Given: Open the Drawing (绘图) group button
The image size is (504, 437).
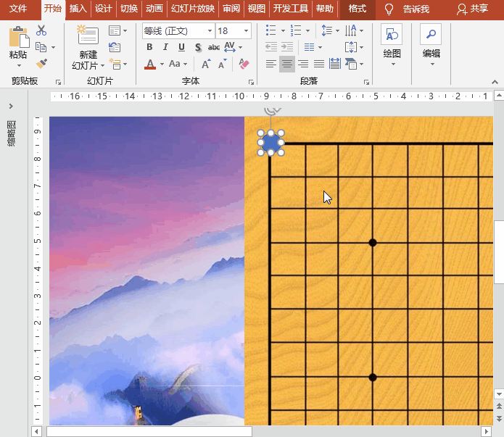Looking at the screenshot, I should coord(392,45).
